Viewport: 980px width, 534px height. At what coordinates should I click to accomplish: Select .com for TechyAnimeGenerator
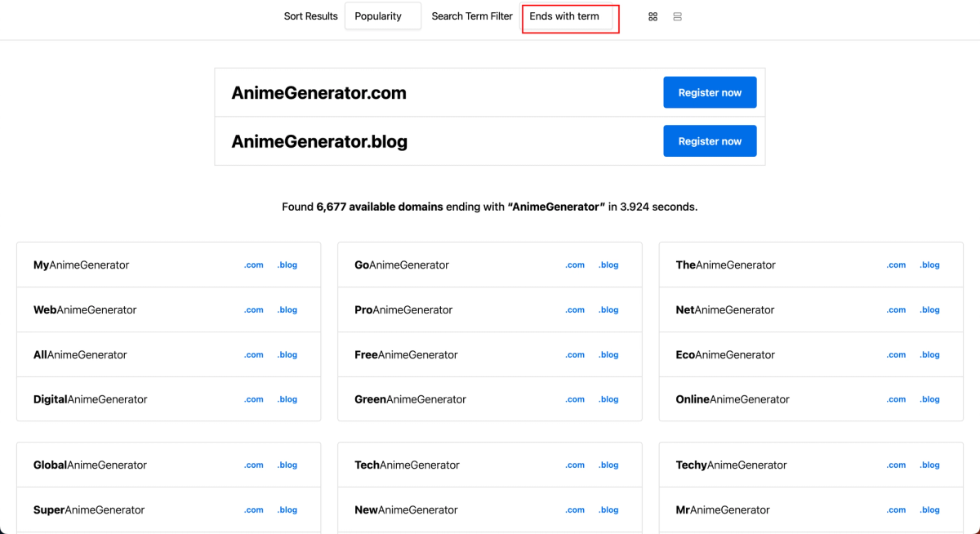tap(897, 465)
